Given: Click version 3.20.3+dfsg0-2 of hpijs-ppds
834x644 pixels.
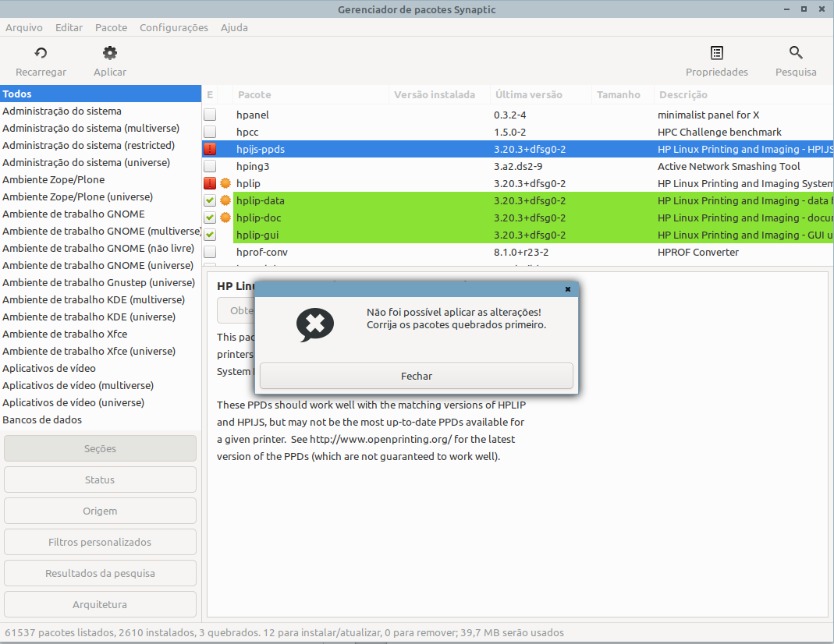Looking at the screenshot, I should pos(530,150).
